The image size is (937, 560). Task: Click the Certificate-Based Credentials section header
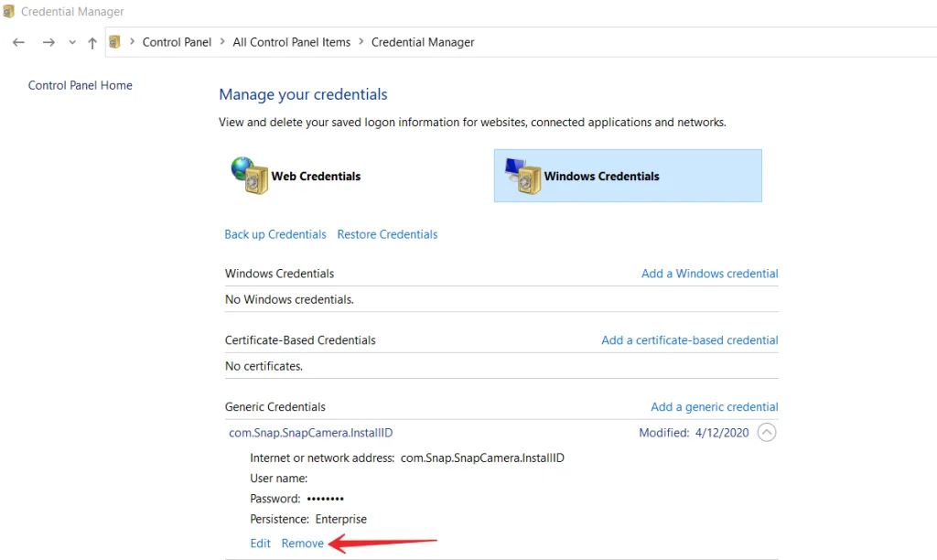click(300, 340)
